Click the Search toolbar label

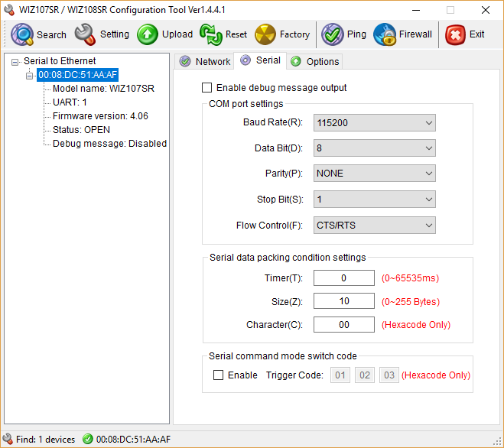pyautogui.click(x=51, y=34)
